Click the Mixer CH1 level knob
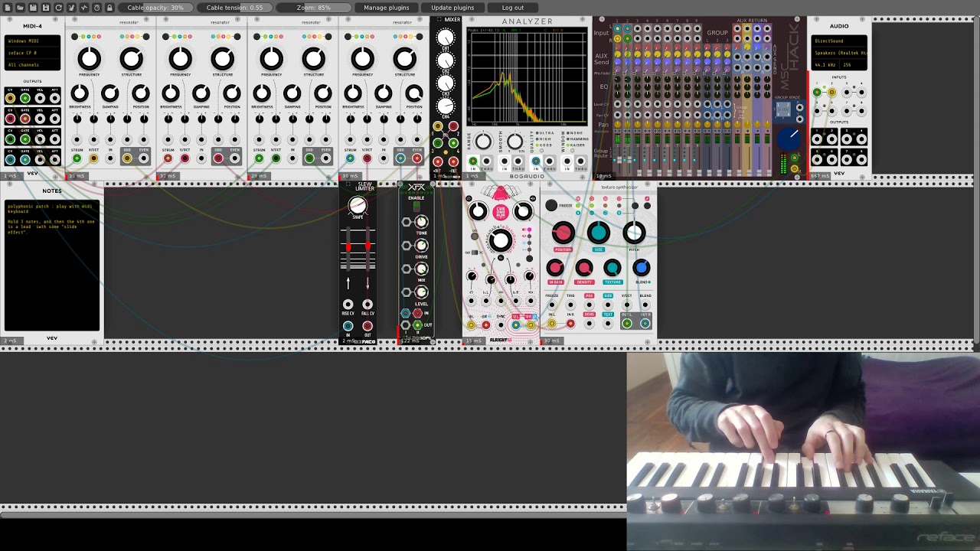The height and width of the screenshot is (551, 980). click(x=446, y=37)
